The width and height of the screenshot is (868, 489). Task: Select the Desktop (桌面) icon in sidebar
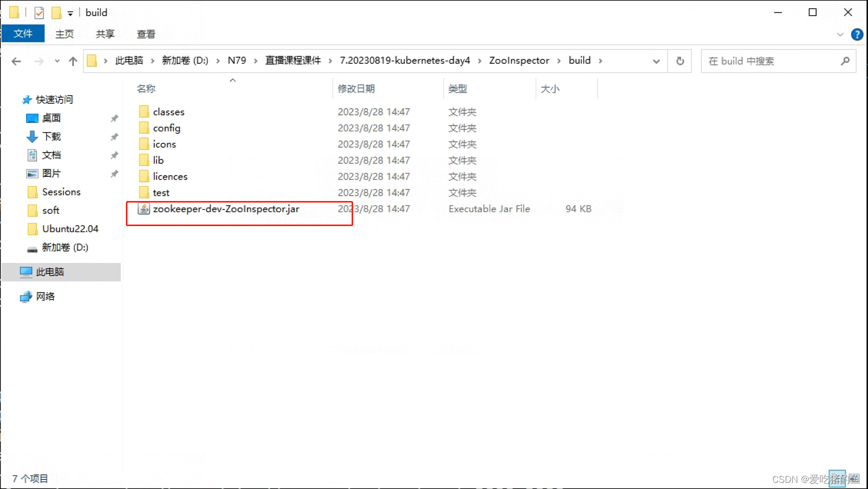[x=32, y=118]
